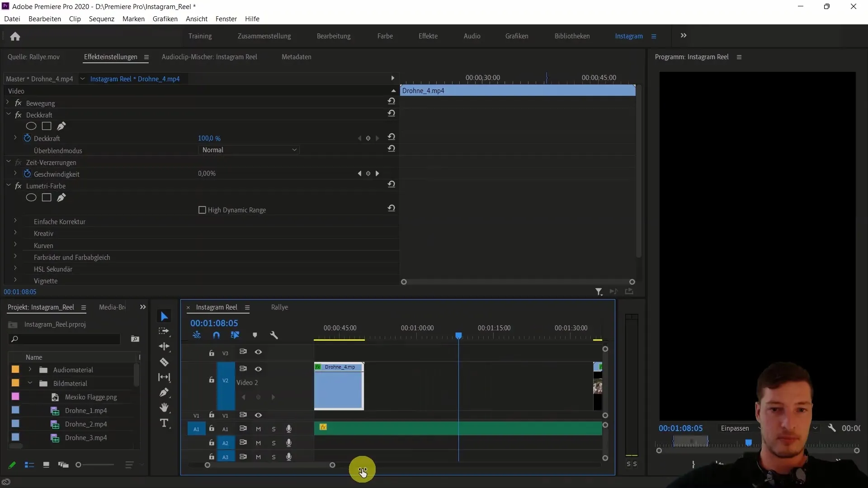868x488 pixels.
Task: Toggle V2 track output eye
Action: point(258,369)
